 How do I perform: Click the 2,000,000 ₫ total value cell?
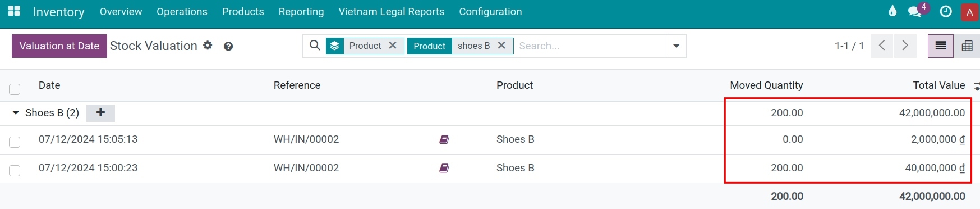(938, 139)
